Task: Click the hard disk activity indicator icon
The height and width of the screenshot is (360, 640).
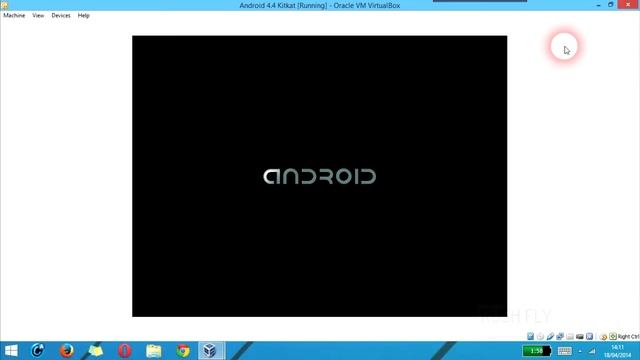Action: (x=531, y=336)
